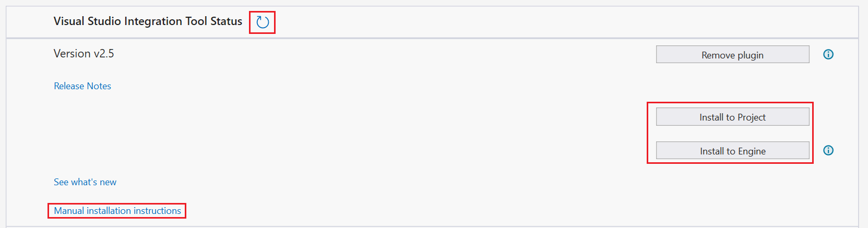Screen dimensions: 868x228
Task: See what's new in this version
Action: [x=85, y=182]
